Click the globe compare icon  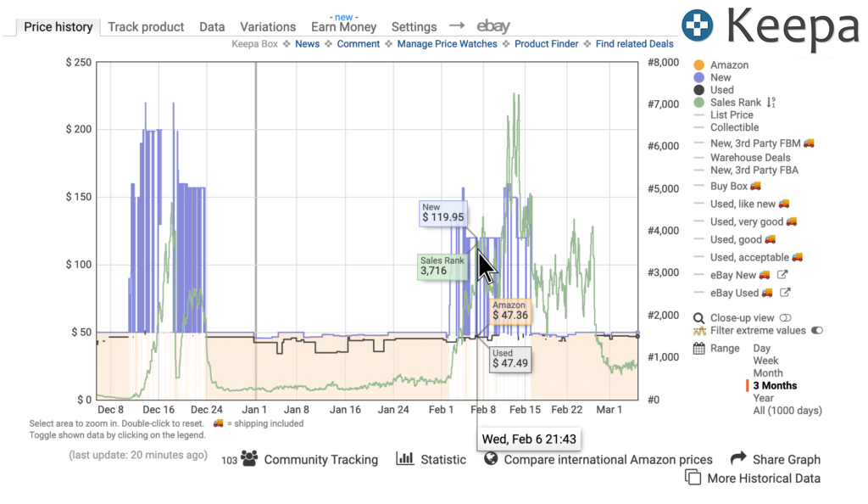(491, 458)
